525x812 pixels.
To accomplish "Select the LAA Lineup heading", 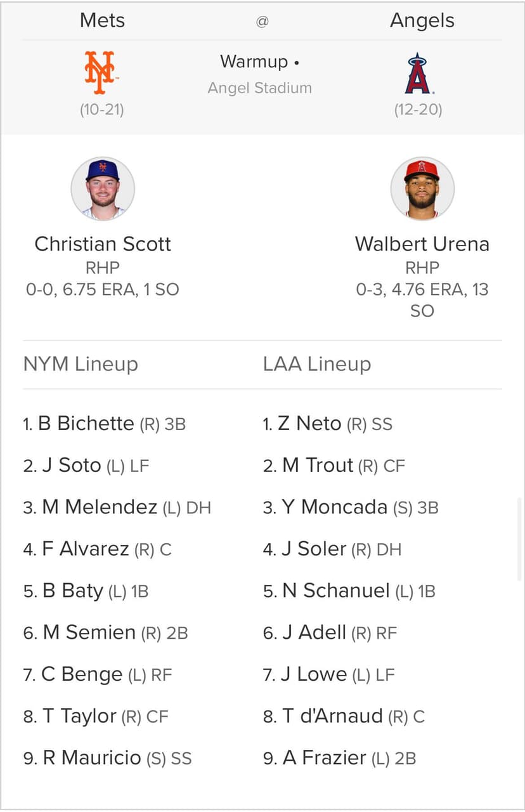I will click(x=317, y=364).
